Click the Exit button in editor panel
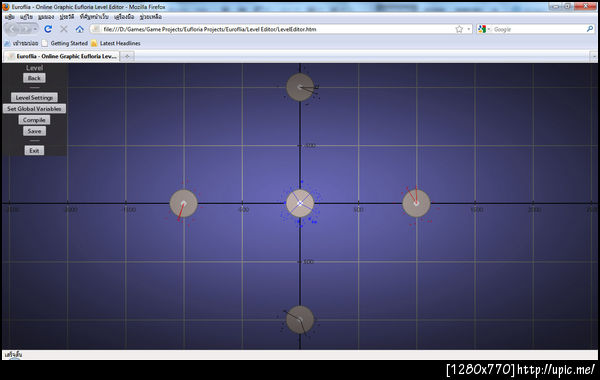600x380 pixels. pos(34,150)
